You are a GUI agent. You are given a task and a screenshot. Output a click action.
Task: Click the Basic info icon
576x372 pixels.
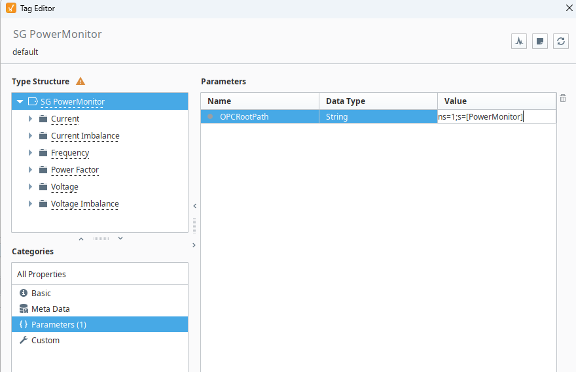coord(24,293)
